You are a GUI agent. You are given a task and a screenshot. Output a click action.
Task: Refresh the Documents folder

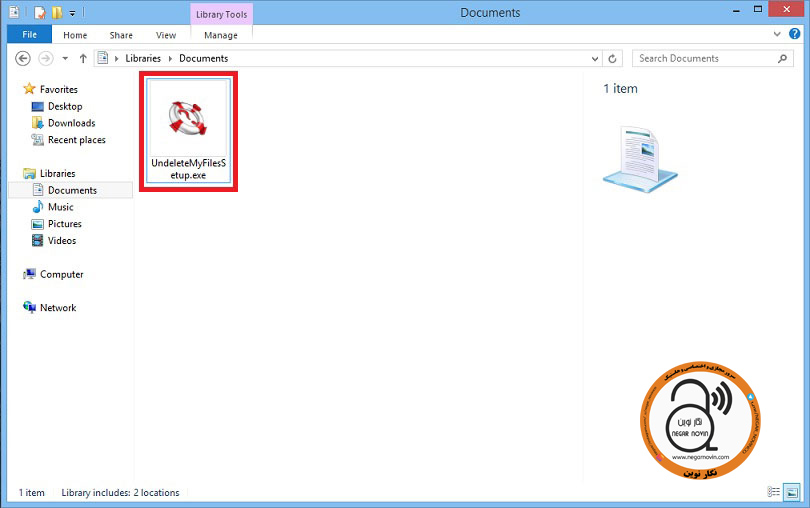pyautogui.click(x=612, y=58)
